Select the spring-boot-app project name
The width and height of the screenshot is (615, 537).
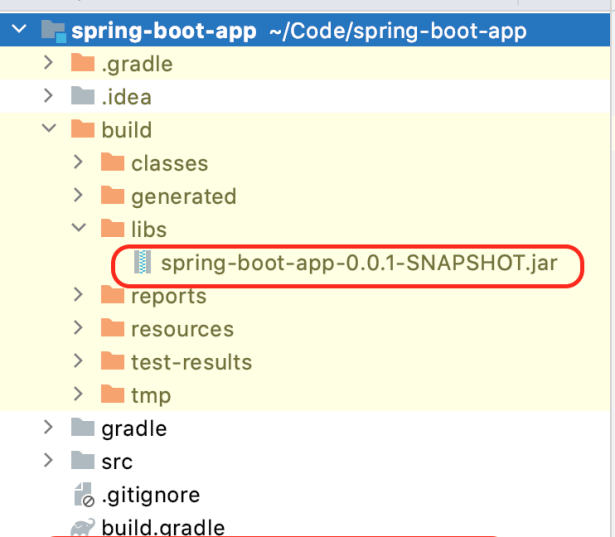click(x=164, y=31)
